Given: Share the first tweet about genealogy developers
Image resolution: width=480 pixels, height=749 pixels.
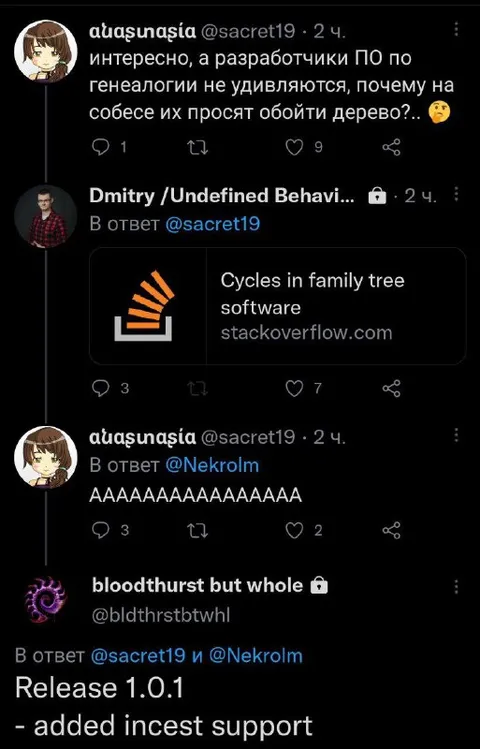Looking at the screenshot, I should click(391, 148).
